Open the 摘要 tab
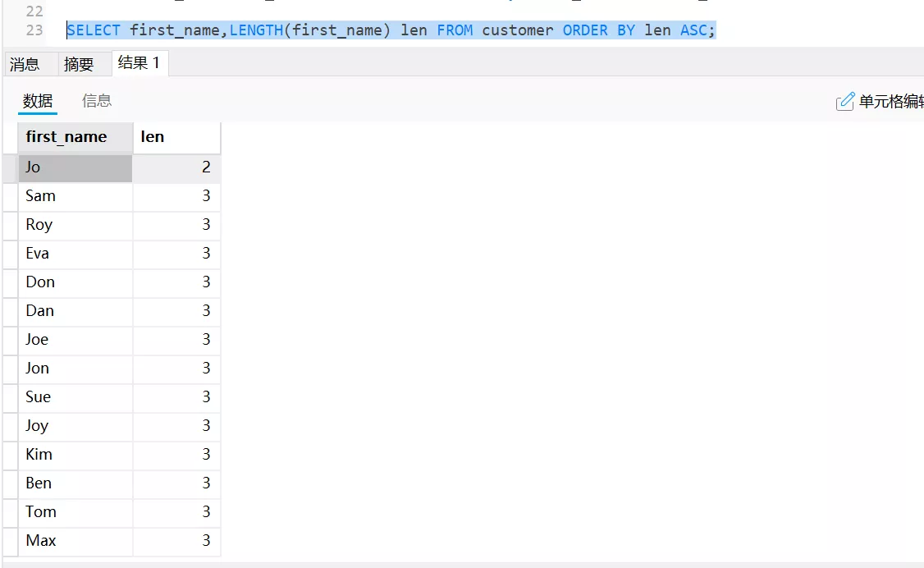 [x=79, y=64]
